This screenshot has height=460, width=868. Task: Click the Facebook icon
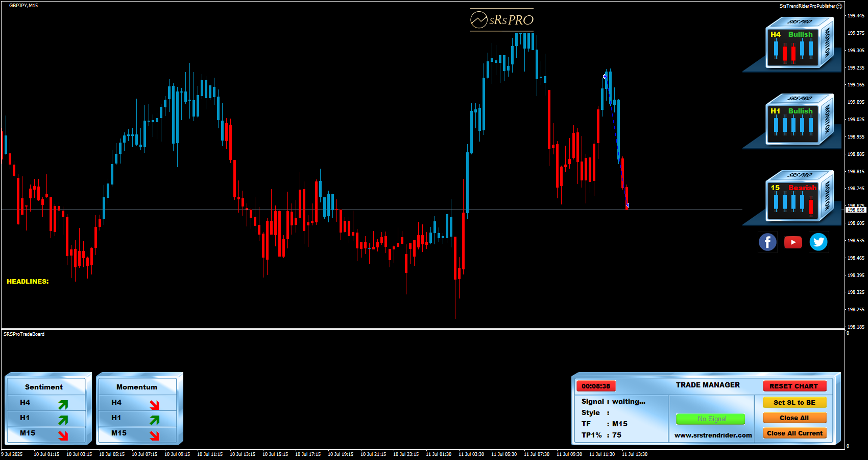click(767, 242)
